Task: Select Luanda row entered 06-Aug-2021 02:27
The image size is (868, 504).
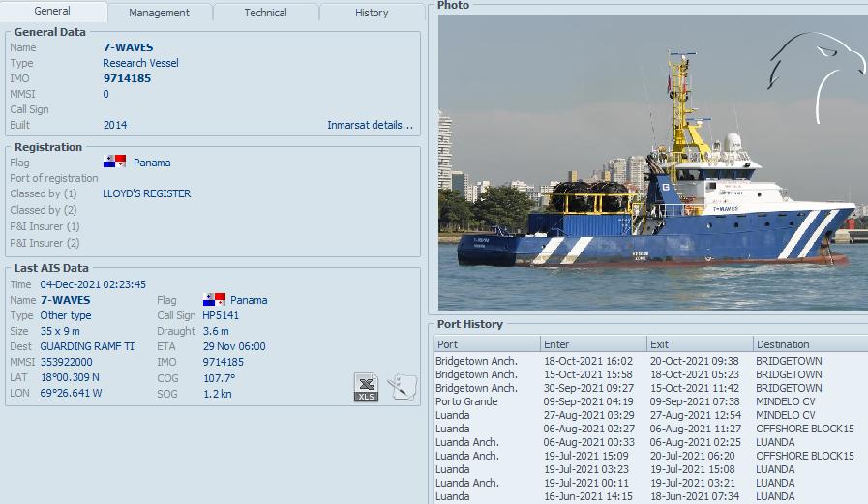Action: tap(651, 429)
